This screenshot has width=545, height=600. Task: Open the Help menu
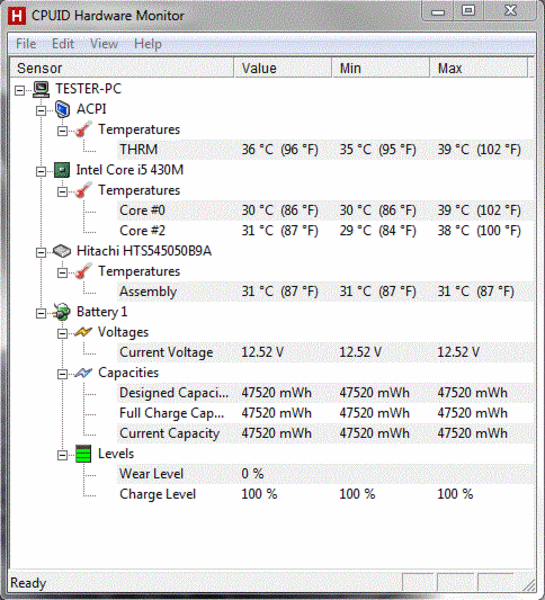tap(148, 44)
